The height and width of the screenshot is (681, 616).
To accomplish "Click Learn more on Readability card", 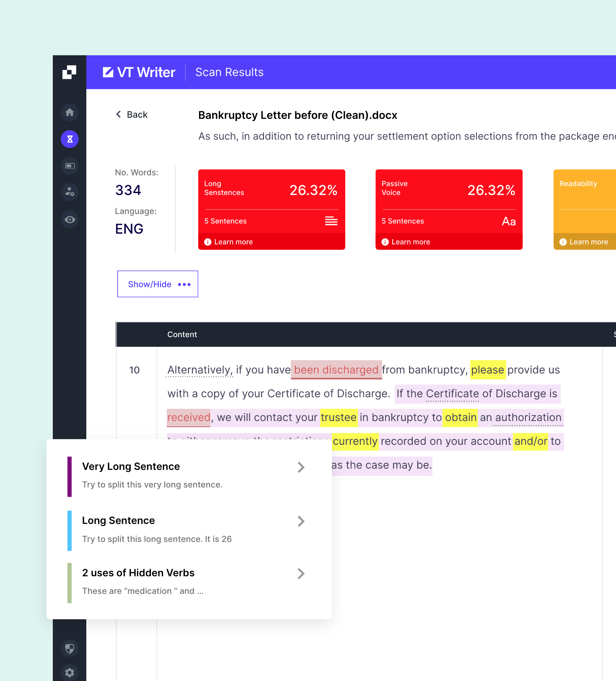I will (588, 242).
